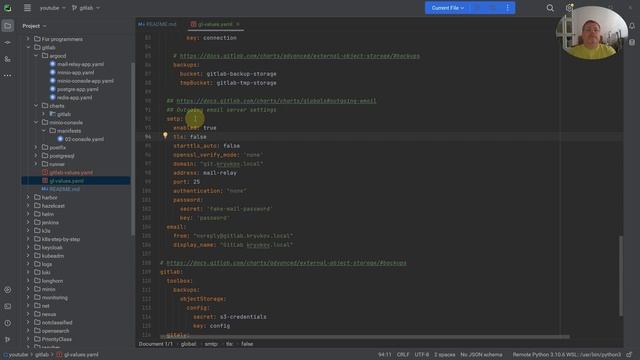Click Remote Python interpreter widget
Screen dimensions: 640x360
567,355
